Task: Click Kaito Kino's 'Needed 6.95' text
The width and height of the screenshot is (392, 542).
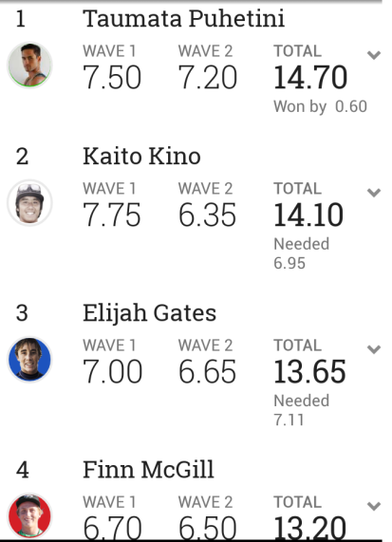Action: (x=301, y=253)
